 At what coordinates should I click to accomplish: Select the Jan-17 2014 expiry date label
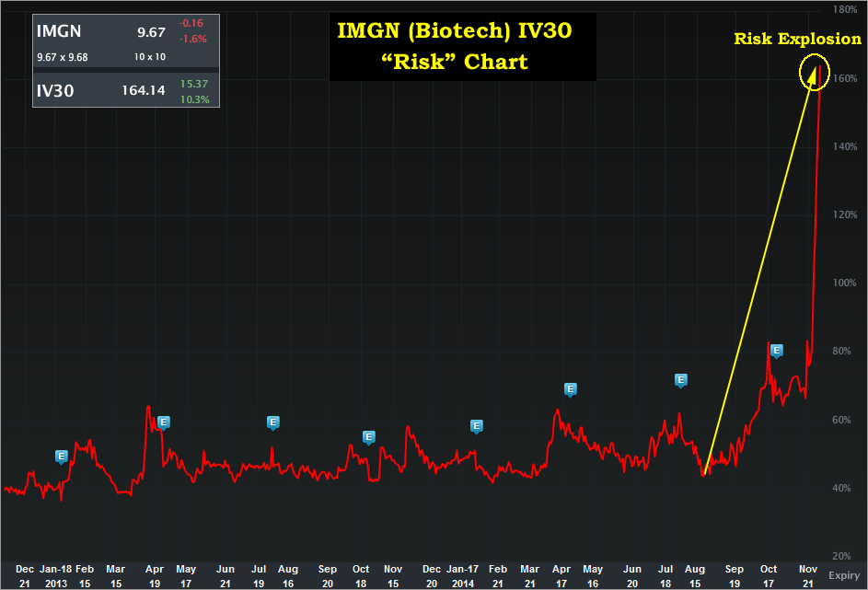[463, 576]
